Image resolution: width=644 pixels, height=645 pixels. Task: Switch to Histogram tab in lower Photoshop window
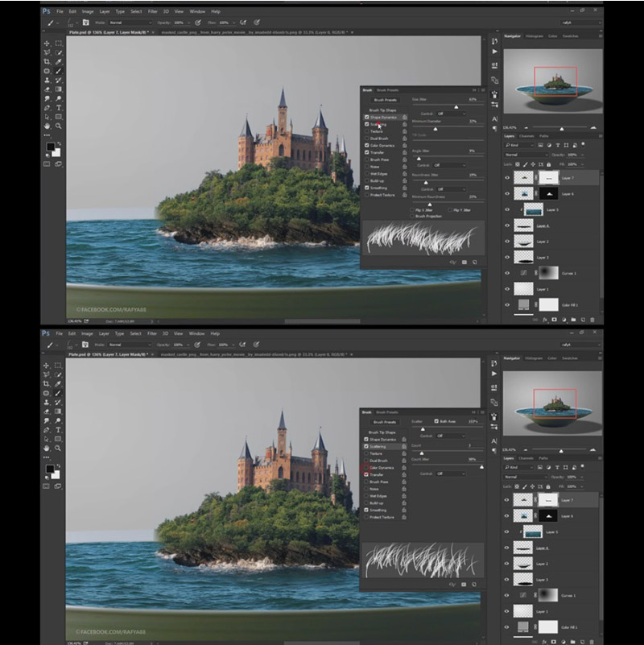click(x=534, y=358)
